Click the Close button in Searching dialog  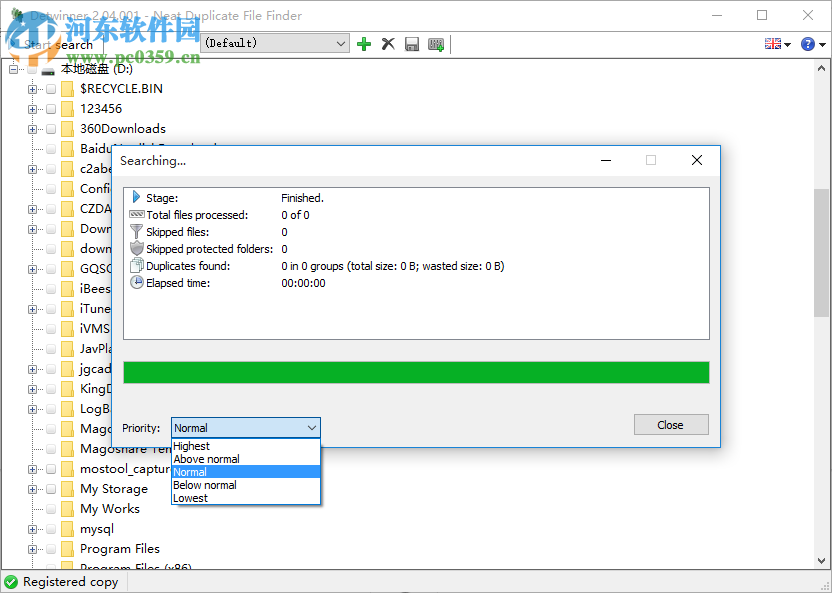(x=671, y=425)
